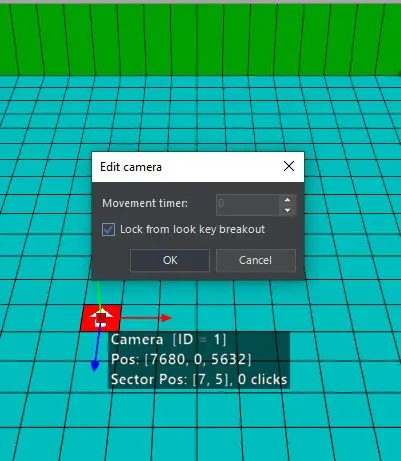
Task: Click the green wall in the 3D viewport
Action: click(200, 39)
